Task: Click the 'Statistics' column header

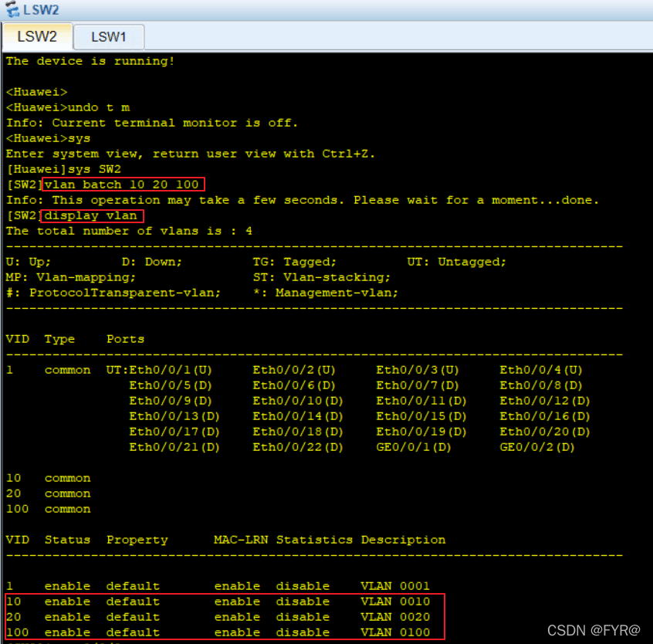Action: click(314, 540)
